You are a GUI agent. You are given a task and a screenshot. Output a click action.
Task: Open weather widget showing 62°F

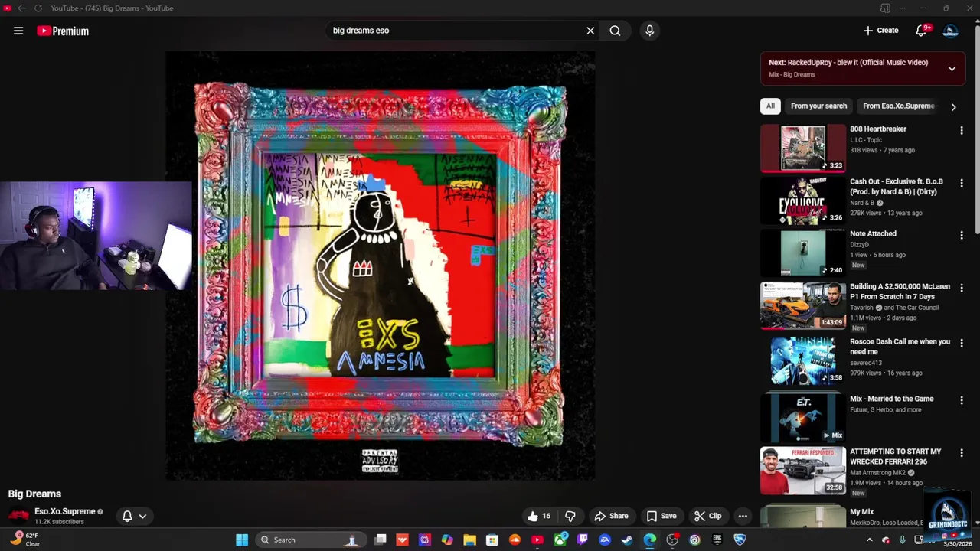24,540
